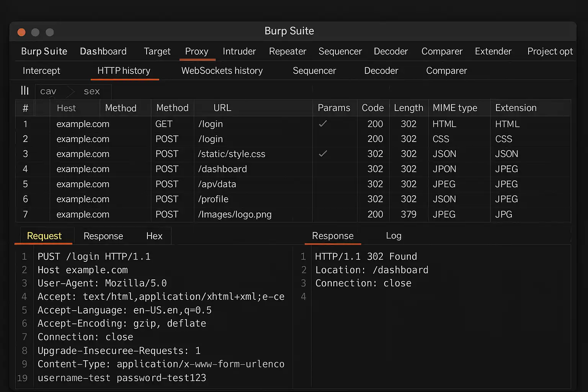
Task: Click the Accept-Language header line
Action: point(124,310)
